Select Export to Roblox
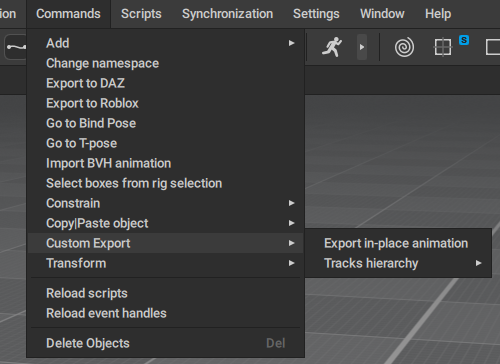 click(166, 103)
